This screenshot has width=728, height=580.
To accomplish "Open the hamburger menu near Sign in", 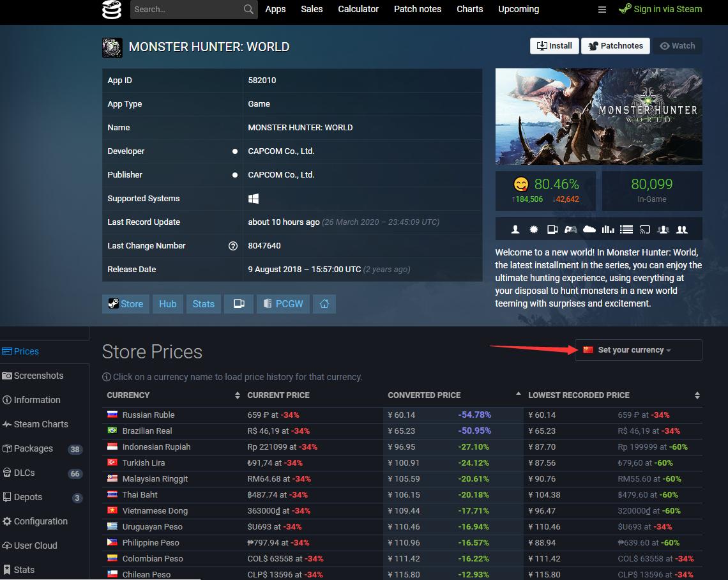I will click(602, 10).
